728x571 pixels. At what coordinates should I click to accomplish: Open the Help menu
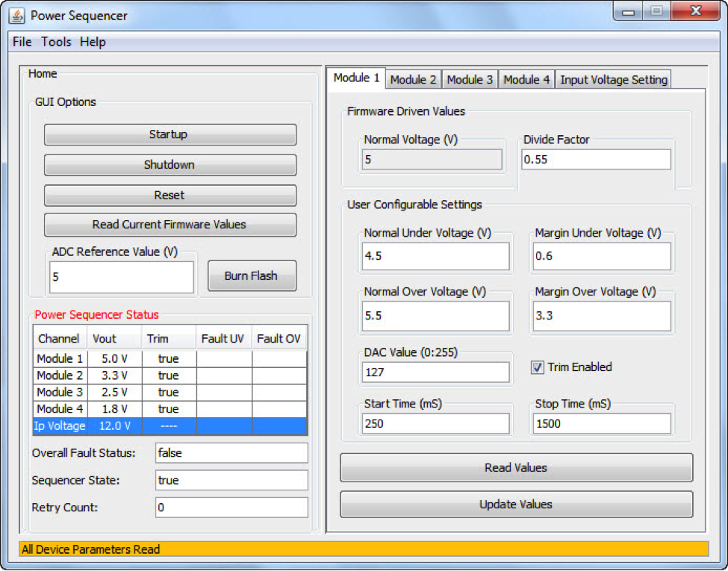pyautogui.click(x=93, y=42)
